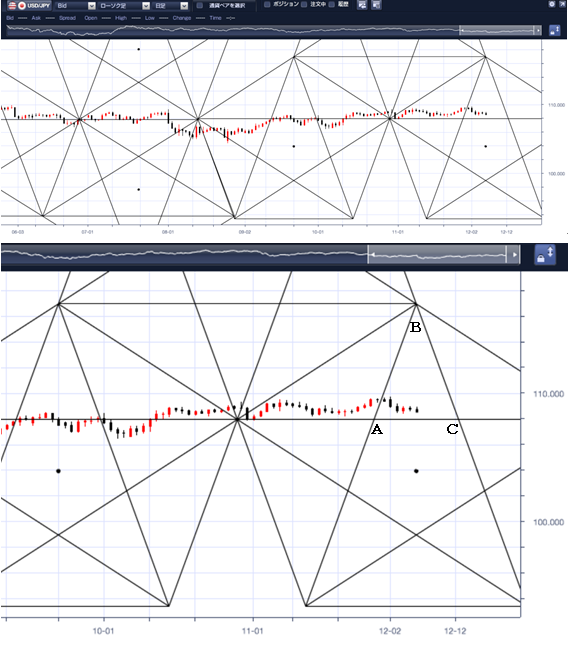Enable the ポジション checkbox

(x=267, y=5)
